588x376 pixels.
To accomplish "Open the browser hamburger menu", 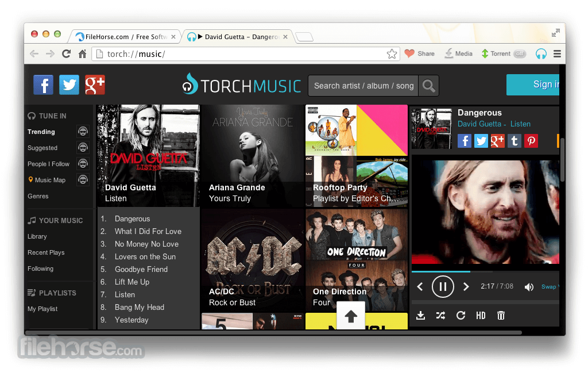I will [557, 53].
